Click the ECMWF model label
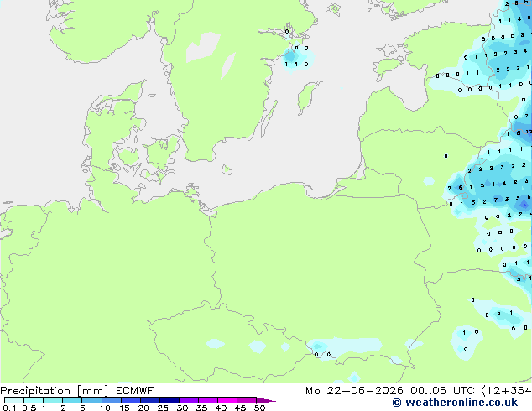Screen dimensions: 532x411 [135, 390]
